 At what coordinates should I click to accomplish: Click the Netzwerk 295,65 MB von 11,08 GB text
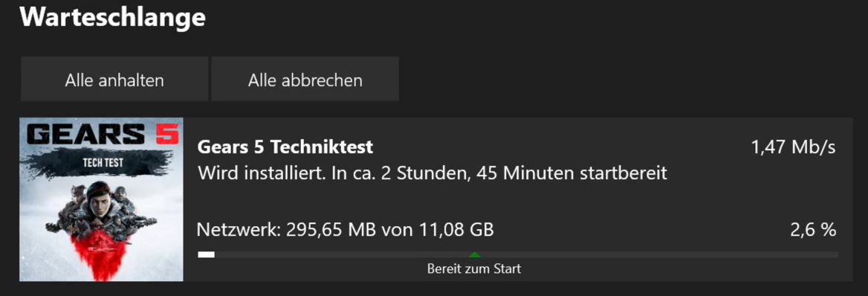coord(346,230)
